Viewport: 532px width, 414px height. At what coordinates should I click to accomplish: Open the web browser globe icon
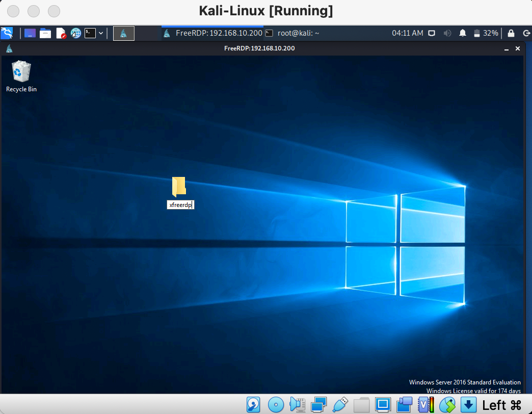tap(75, 33)
